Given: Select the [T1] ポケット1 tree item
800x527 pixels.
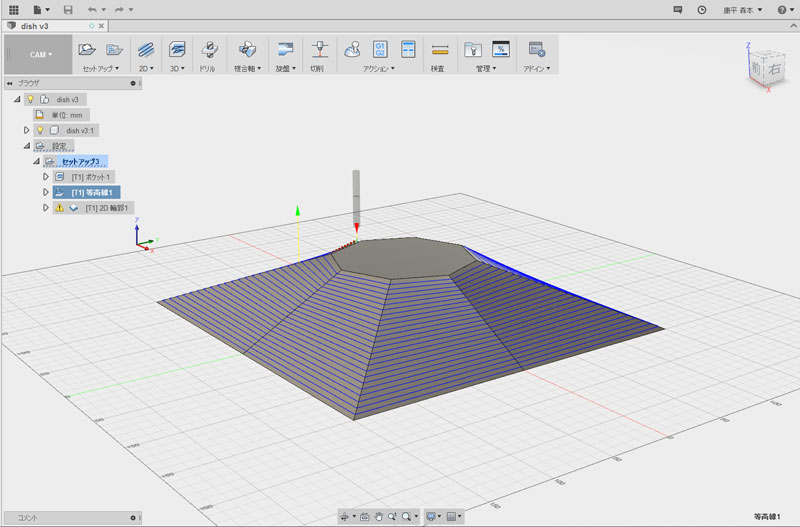Looking at the screenshot, I should [x=90, y=177].
